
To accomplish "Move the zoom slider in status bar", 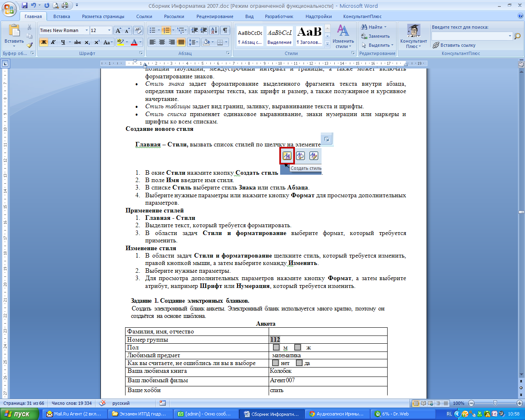I will coord(495,403).
